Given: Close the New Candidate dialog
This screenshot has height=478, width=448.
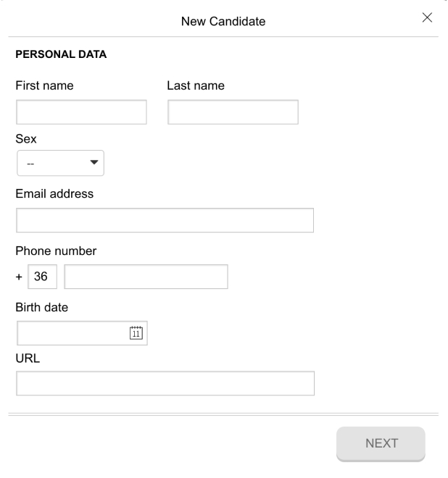Looking at the screenshot, I should coord(428,17).
